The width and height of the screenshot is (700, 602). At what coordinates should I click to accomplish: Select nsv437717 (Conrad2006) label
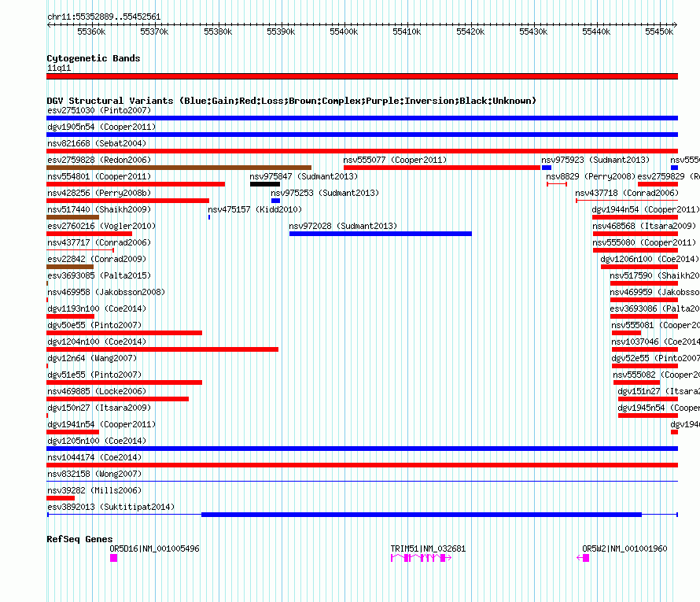(x=99, y=242)
